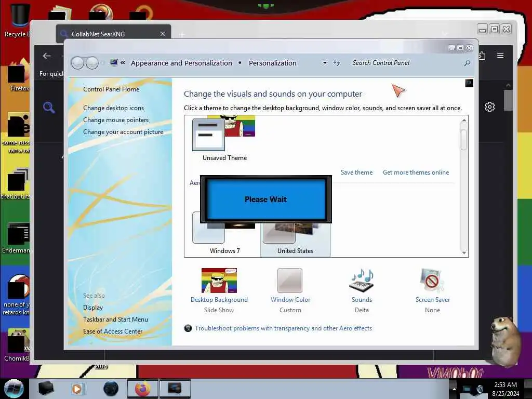The image size is (532, 399).
Task: Click Change desktop icons
Action: click(x=113, y=108)
